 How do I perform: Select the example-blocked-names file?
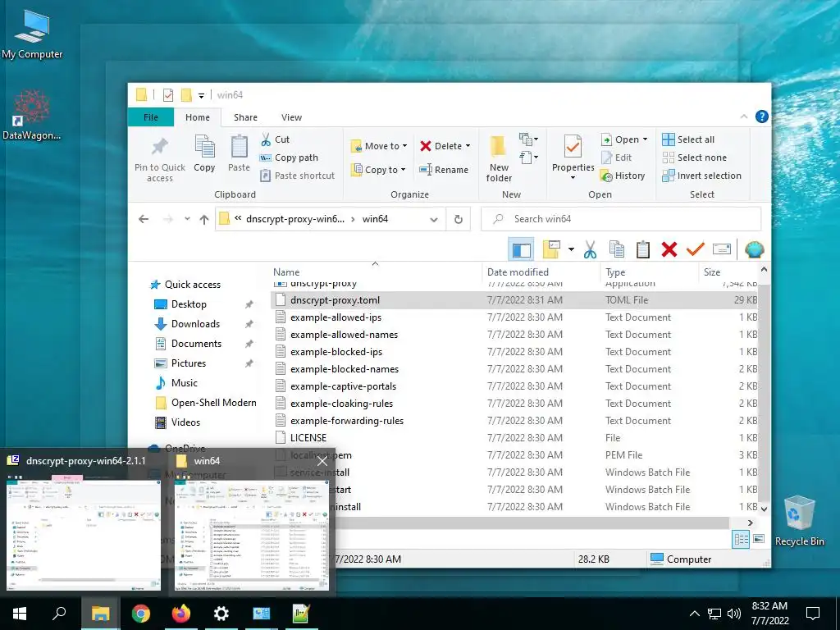pos(345,369)
